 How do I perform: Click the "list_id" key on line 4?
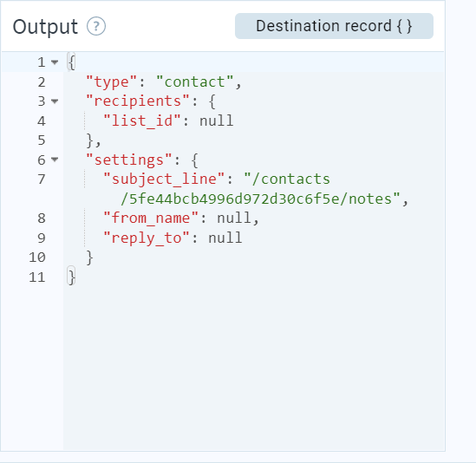[142, 121]
